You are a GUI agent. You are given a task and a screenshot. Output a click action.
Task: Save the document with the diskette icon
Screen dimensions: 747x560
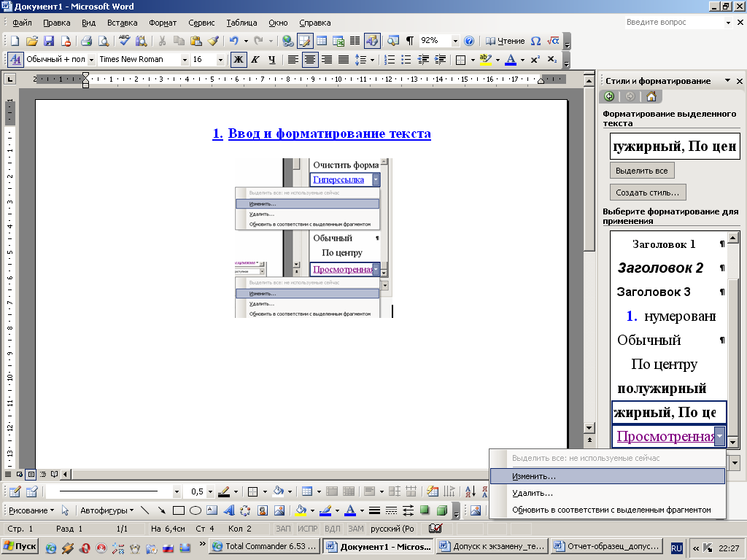tap(49, 42)
